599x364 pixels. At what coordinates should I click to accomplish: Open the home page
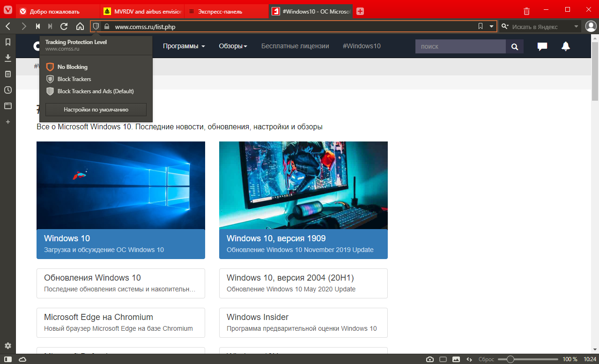pyautogui.click(x=80, y=27)
